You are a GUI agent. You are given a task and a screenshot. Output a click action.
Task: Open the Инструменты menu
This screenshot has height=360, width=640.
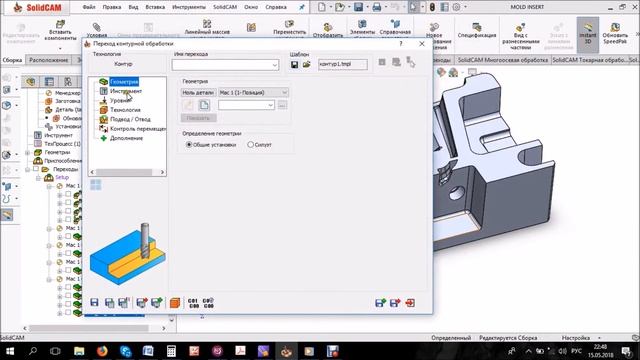pos(189,7)
